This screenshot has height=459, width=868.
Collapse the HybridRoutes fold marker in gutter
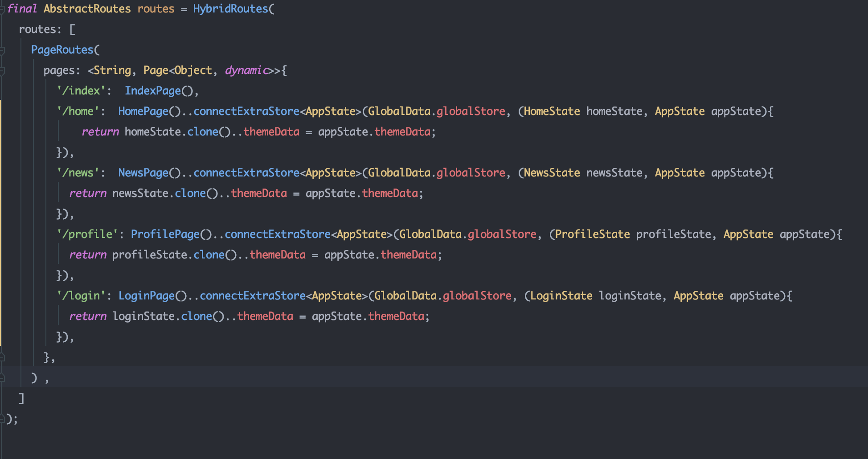tap(3, 8)
